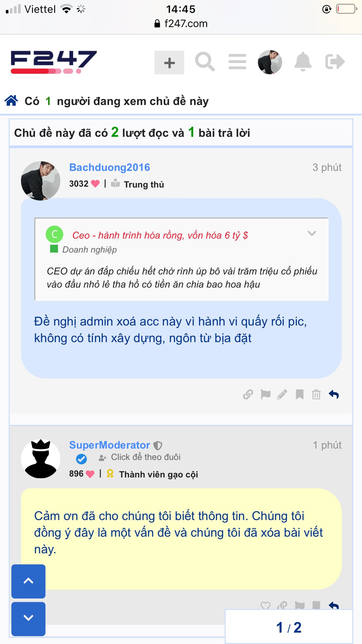Jump down with blue down-chevron button

28,619
